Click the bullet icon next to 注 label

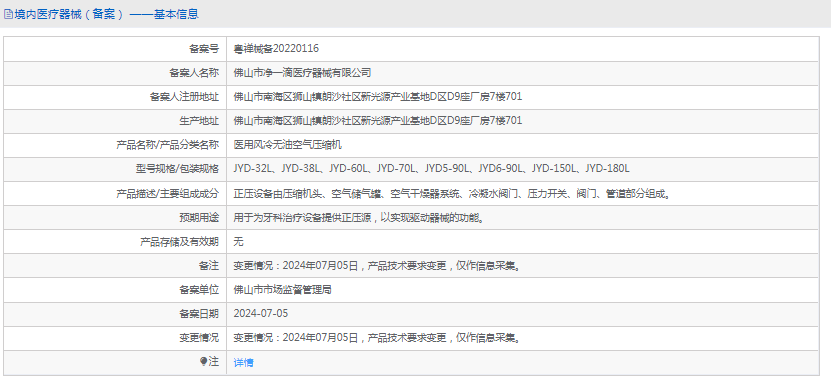pyautogui.click(x=204, y=361)
